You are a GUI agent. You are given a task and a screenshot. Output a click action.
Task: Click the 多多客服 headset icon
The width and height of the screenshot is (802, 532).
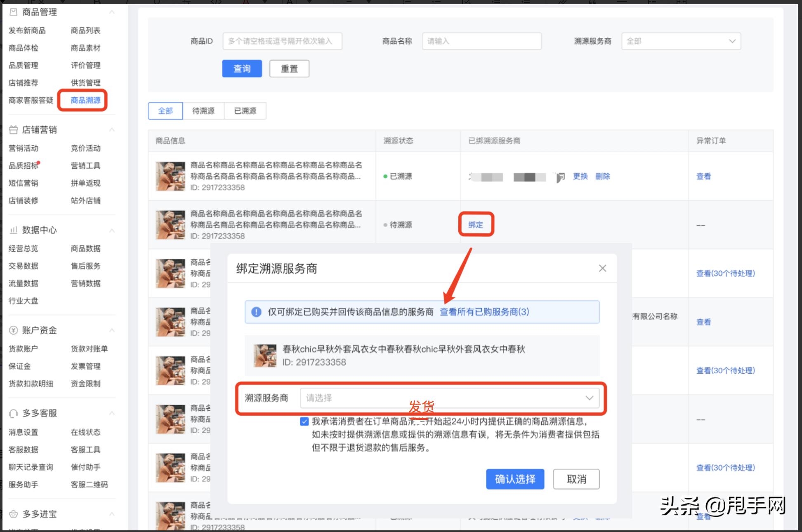click(x=13, y=413)
